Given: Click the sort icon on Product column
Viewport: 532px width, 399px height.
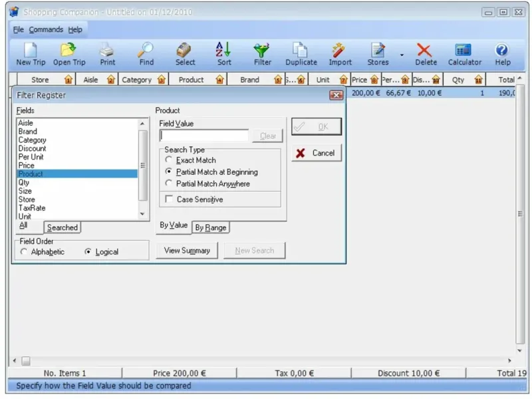Looking at the screenshot, I should pyautogui.click(x=219, y=80).
